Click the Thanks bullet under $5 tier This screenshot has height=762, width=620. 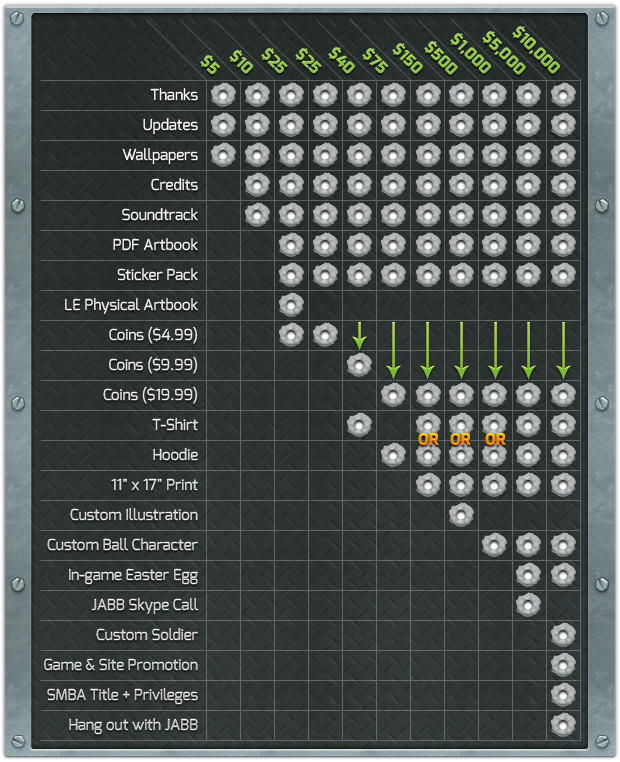point(223,95)
